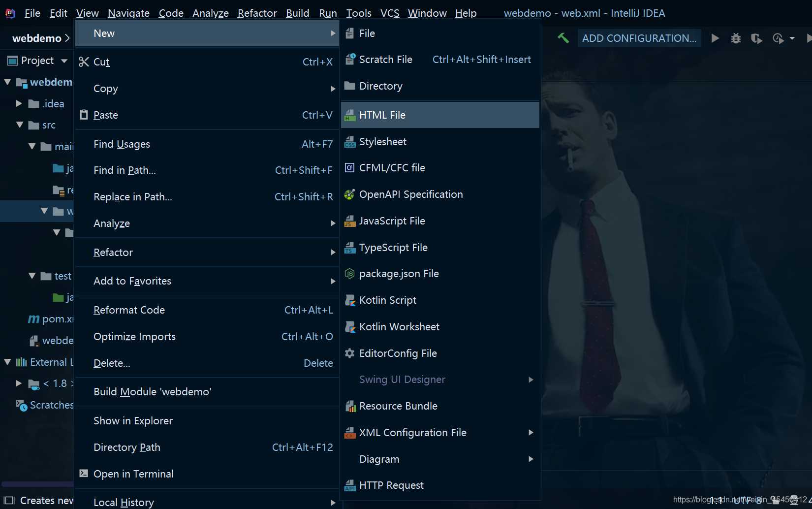The image size is (812, 509).
Task: Select Swing UI Designer submenu
Action: click(x=440, y=379)
